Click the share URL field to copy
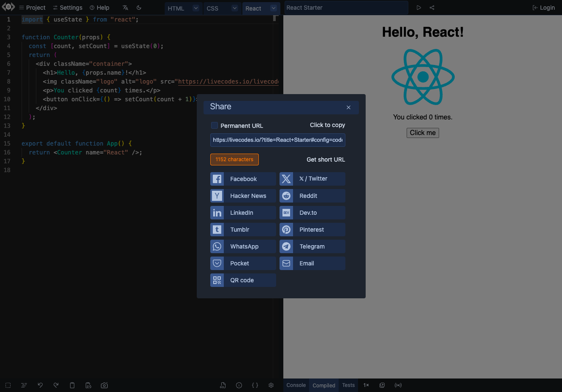The width and height of the screenshot is (562, 392). (278, 140)
